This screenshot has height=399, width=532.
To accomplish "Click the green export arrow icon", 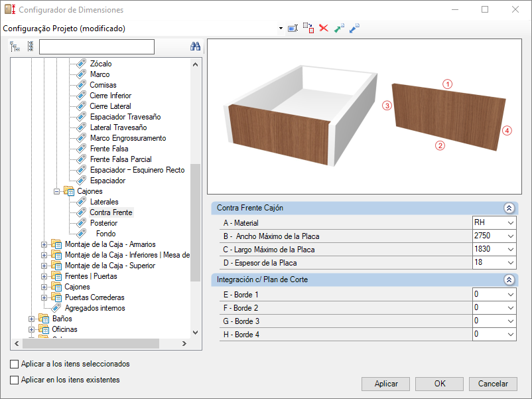I will point(339,29).
